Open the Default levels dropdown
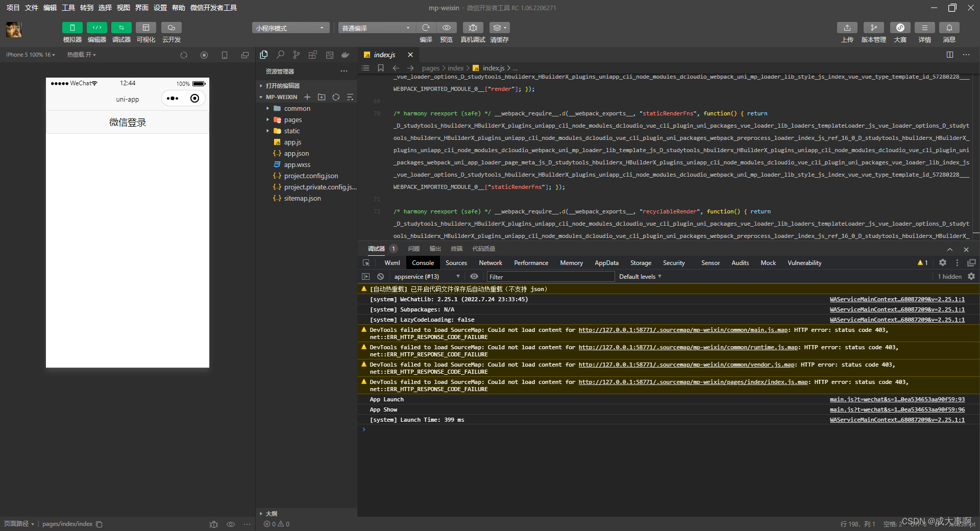 [x=640, y=276]
